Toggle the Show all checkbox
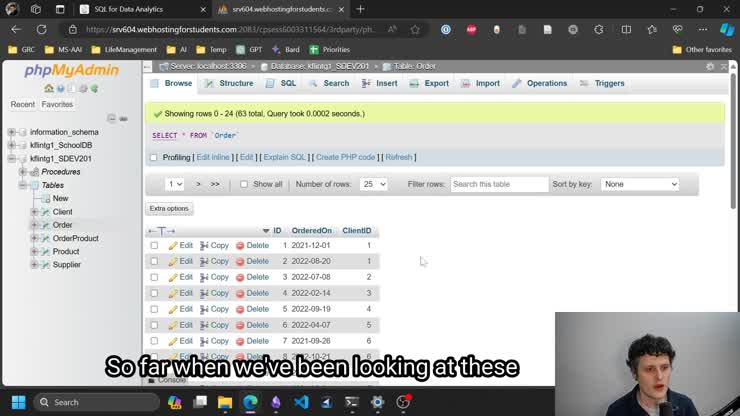740x416 pixels. [x=243, y=185]
